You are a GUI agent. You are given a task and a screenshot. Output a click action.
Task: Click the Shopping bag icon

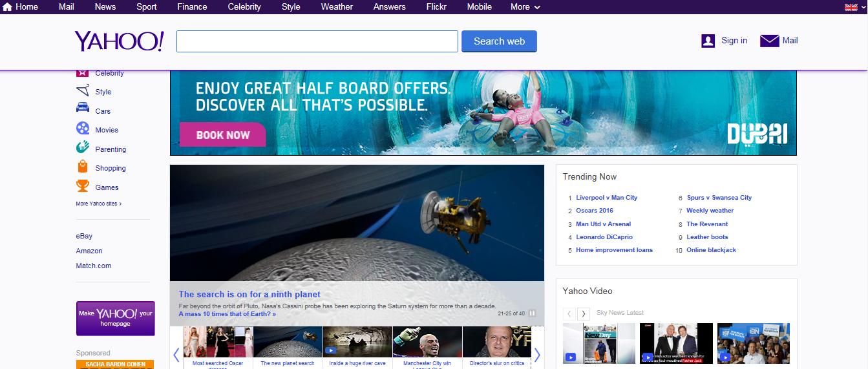tap(83, 167)
